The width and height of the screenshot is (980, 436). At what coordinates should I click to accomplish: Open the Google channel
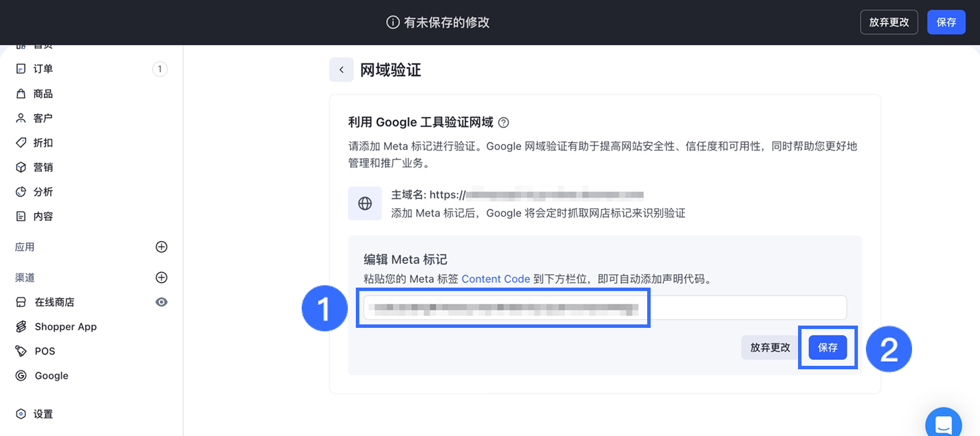(x=51, y=376)
